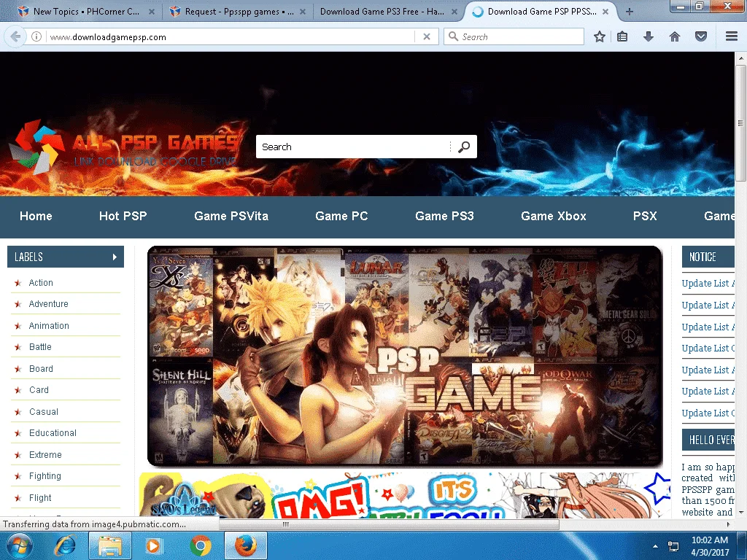Open the downloads arrow icon
Screen dimensions: 747x560
649,36
